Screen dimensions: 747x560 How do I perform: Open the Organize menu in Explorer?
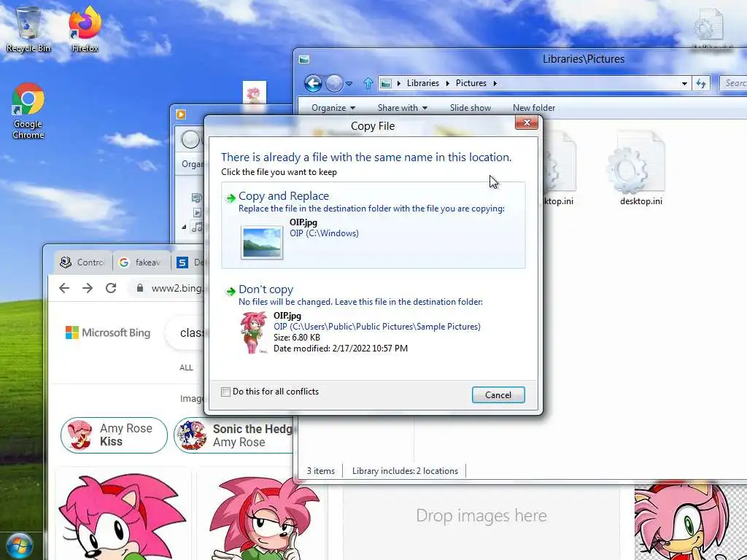pos(333,108)
